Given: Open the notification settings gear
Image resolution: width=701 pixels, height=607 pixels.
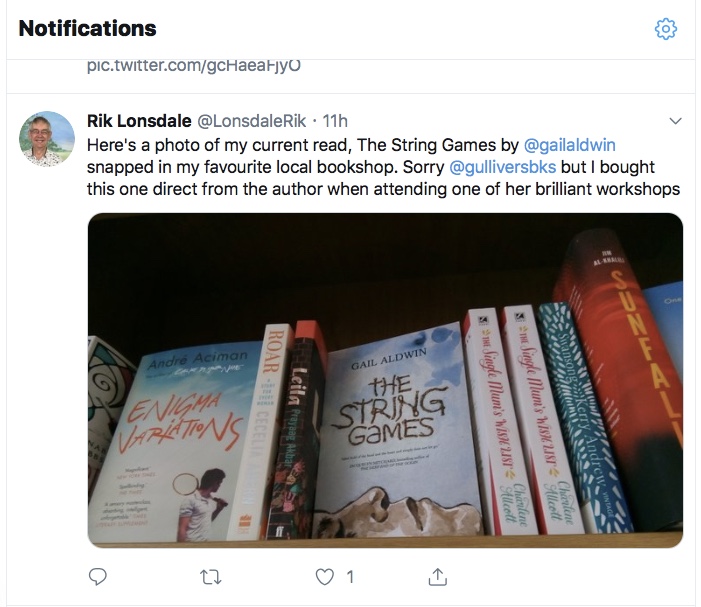Looking at the screenshot, I should (665, 29).
